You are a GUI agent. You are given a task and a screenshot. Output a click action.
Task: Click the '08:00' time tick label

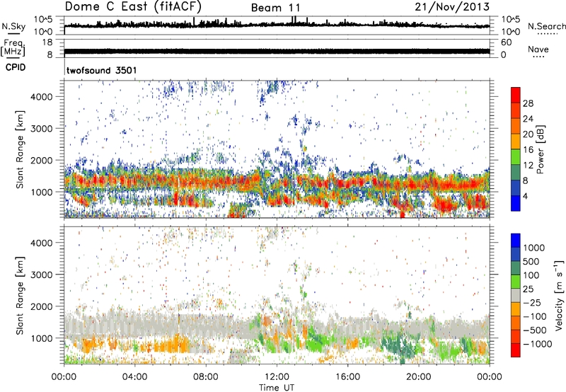pos(206,377)
